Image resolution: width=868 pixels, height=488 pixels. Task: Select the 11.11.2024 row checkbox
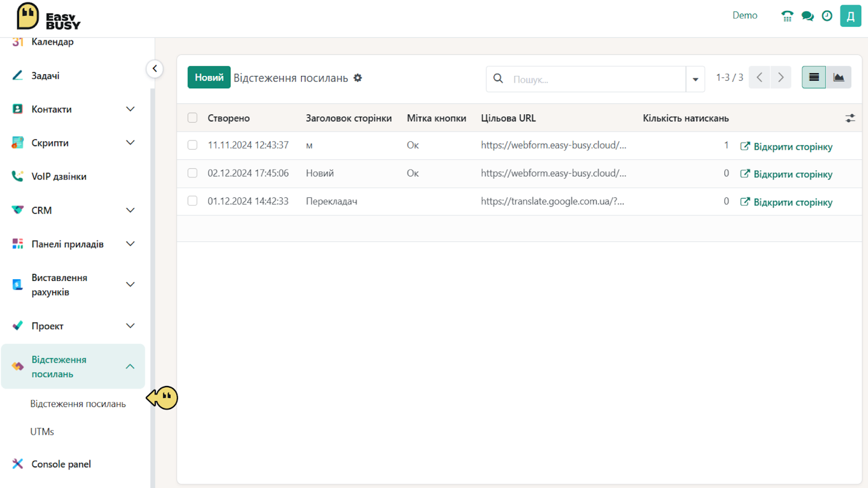click(x=193, y=145)
